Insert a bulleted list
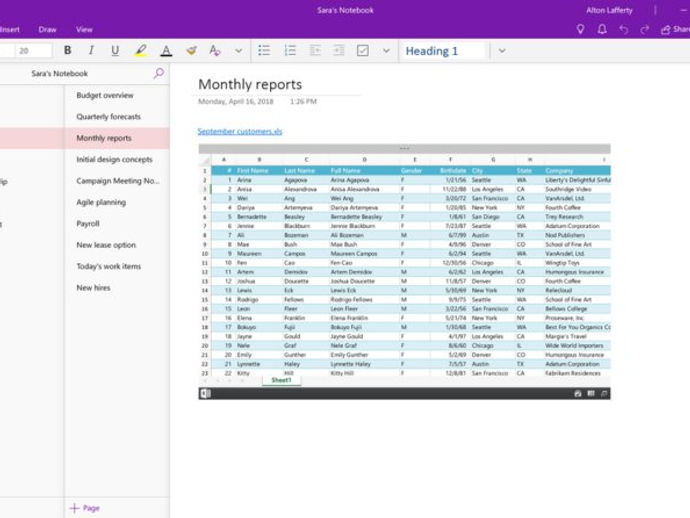 [264, 51]
